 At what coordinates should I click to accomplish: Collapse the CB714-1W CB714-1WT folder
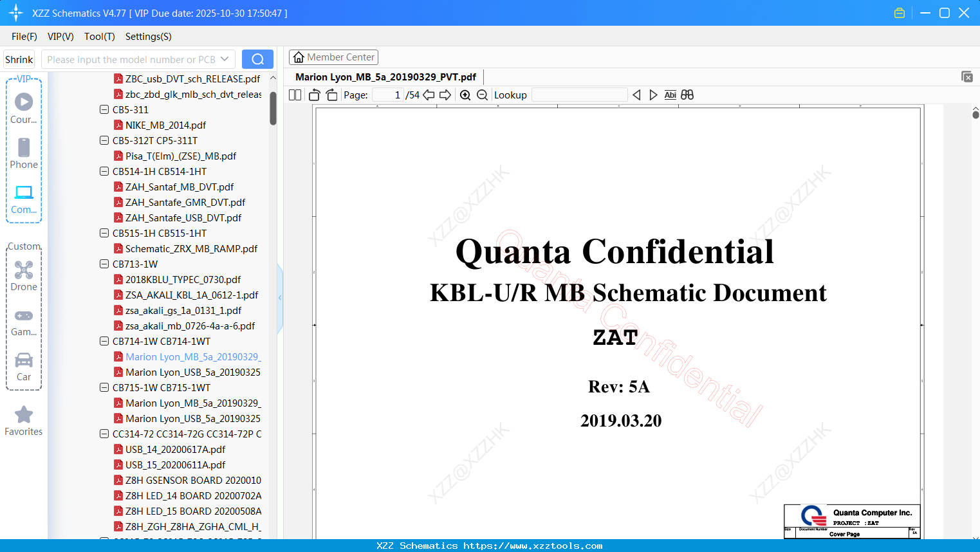click(x=104, y=341)
